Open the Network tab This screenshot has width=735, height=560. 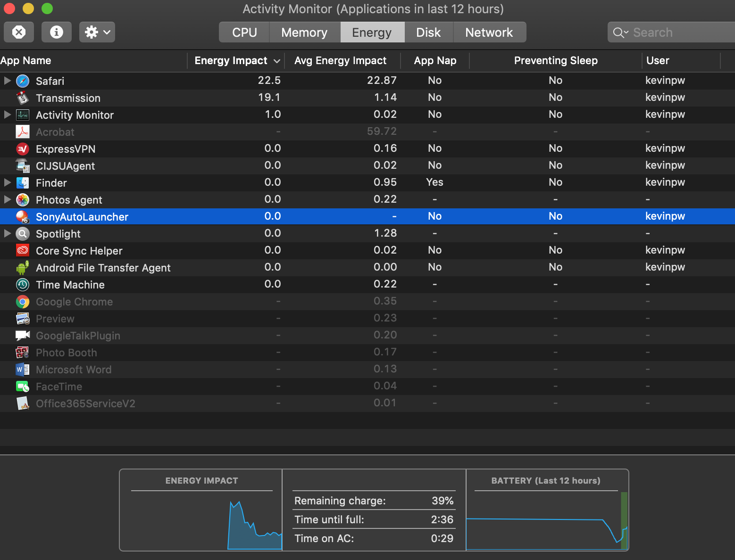coord(489,33)
